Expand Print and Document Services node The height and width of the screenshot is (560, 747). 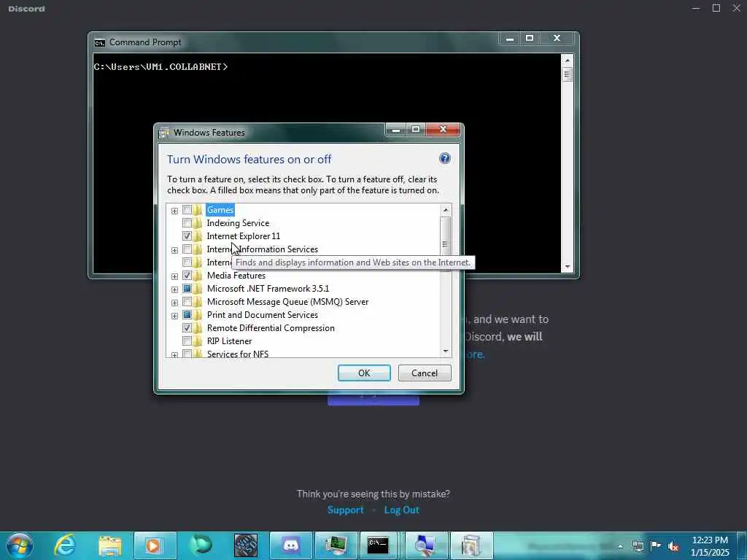[x=174, y=316]
